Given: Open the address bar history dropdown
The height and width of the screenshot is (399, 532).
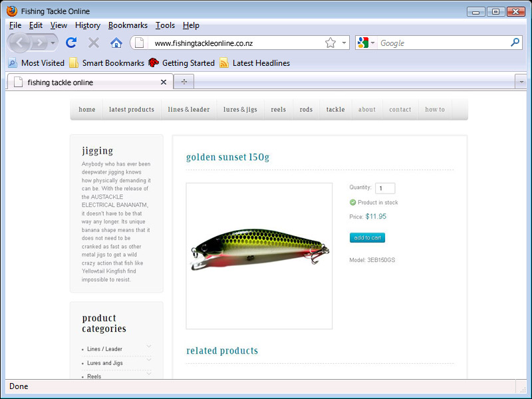Looking at the screenshot, I should 344,43.
